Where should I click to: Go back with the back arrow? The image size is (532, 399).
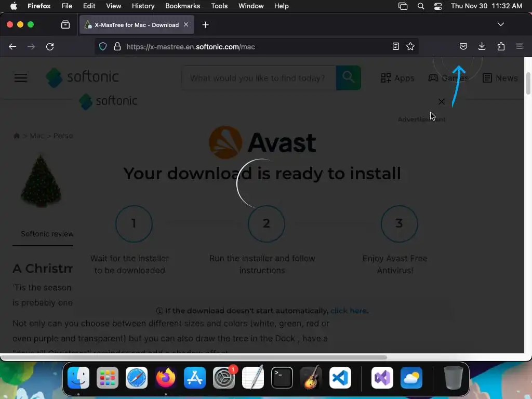point(12,46)
